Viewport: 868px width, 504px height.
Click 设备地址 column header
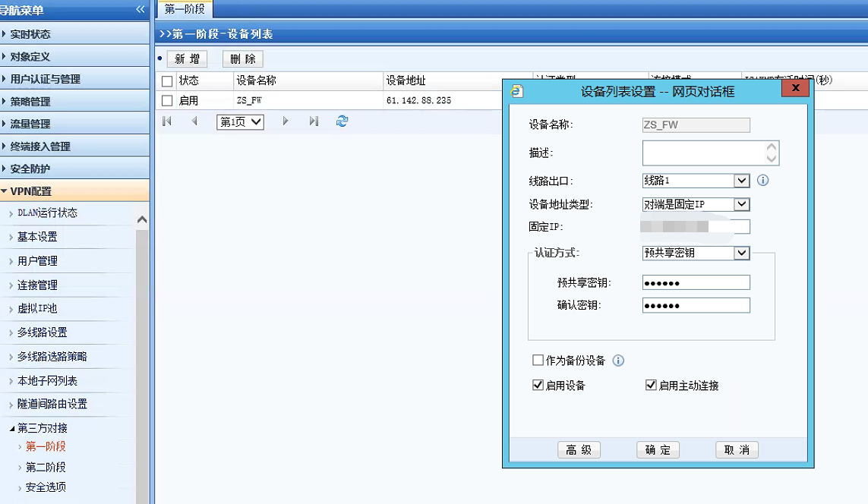(x=406, y=80)
